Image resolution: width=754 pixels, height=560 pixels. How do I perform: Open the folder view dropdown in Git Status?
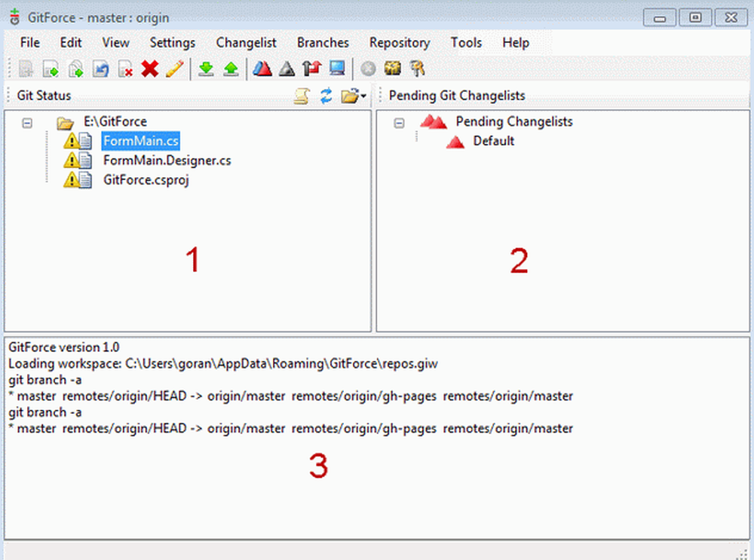tap(354, 96)
